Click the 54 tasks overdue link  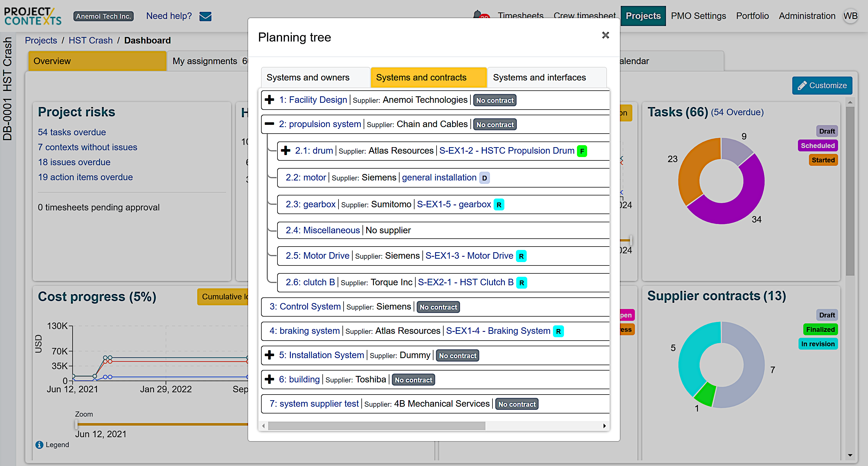(71, 132)
